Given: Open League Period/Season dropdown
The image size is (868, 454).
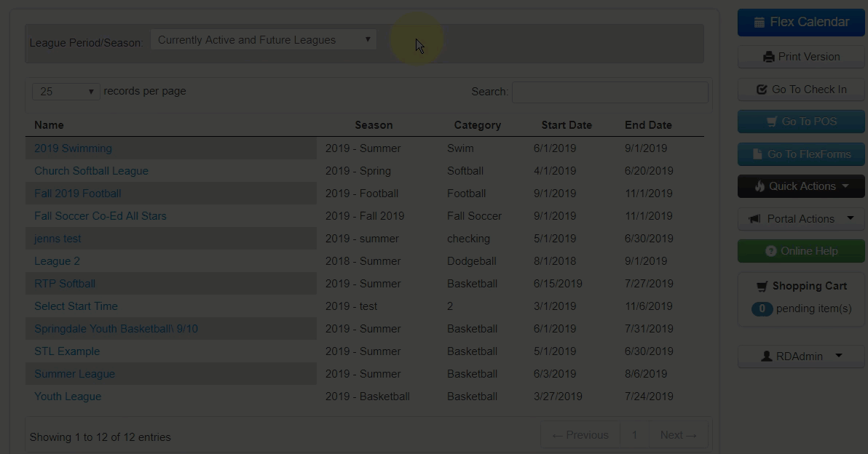Looking at the screenshot, I should coord(263,40).
